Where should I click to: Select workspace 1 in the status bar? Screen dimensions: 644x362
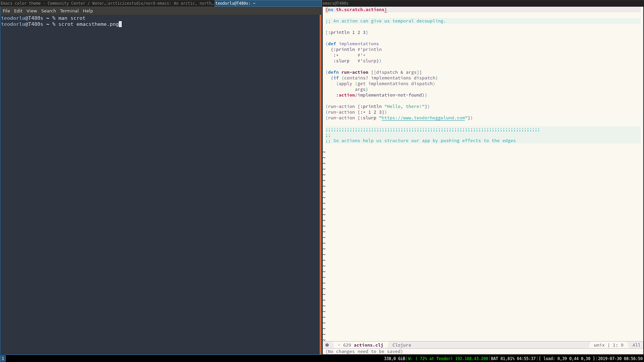[3, 358]
